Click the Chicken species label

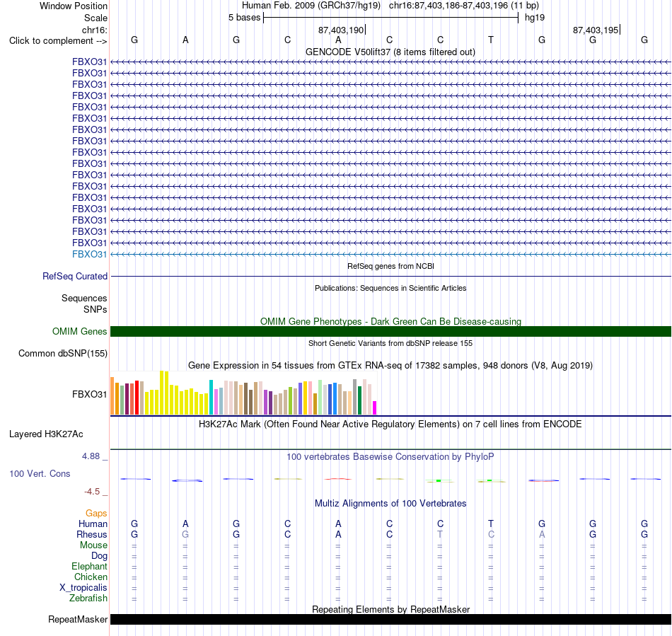91,577
